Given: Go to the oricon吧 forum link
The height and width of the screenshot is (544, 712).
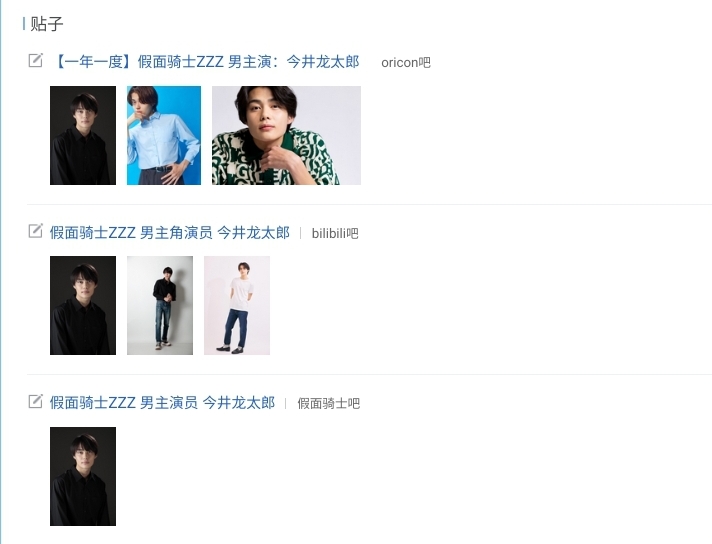Looking at the screenshot, I should (405, 62).
